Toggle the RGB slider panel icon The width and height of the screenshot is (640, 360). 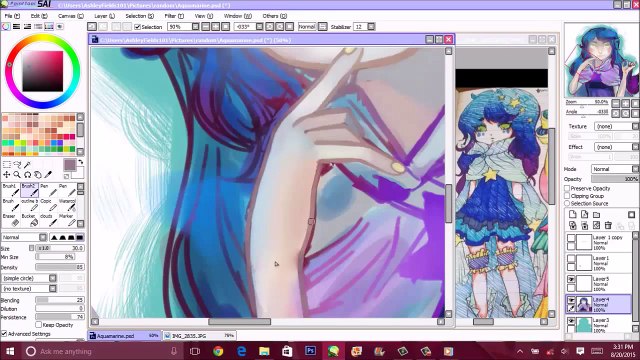(x=16, y=27)
